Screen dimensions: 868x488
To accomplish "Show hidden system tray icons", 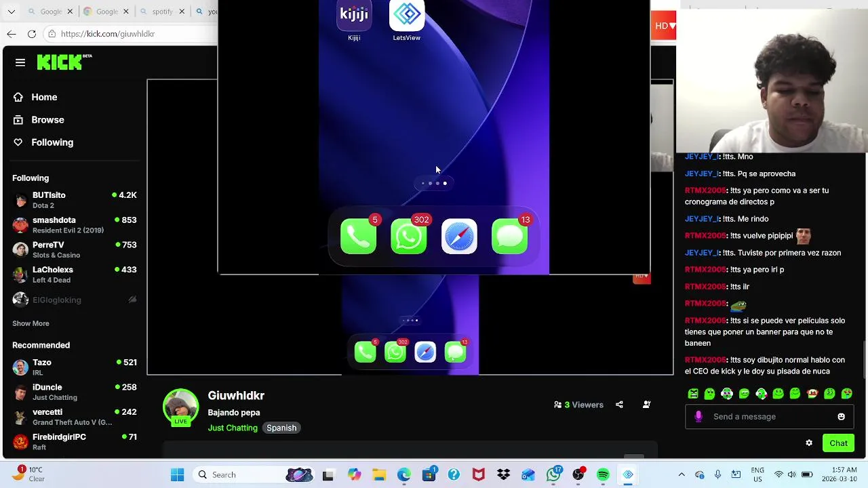I will click(682, 475).
